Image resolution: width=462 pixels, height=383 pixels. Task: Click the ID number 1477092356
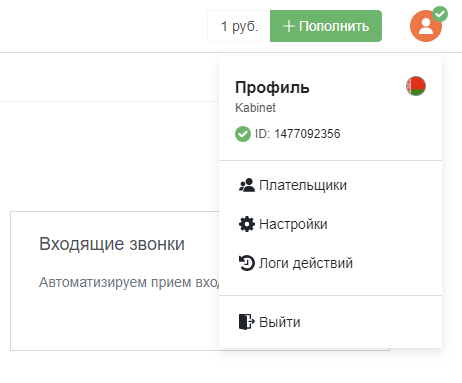tap(307, 134)
